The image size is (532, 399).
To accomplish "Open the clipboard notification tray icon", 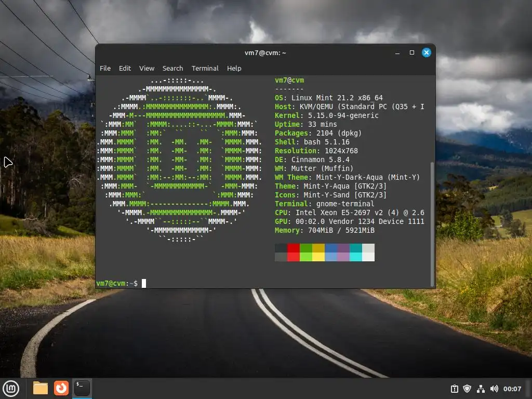I will click(x=454, y=389).
